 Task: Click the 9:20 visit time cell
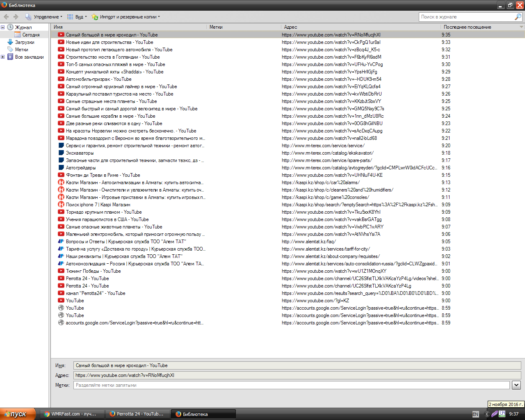point(446,146)
